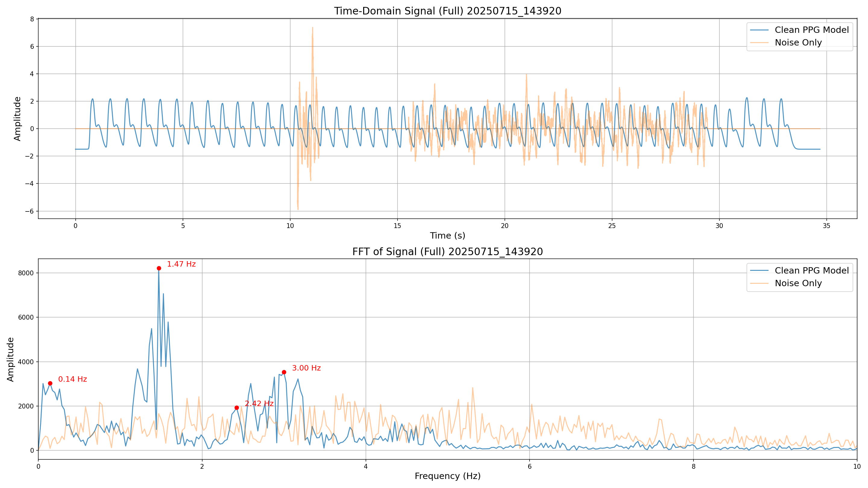
Task: Click the 'Time (s)' axis label
Action: 448,235
